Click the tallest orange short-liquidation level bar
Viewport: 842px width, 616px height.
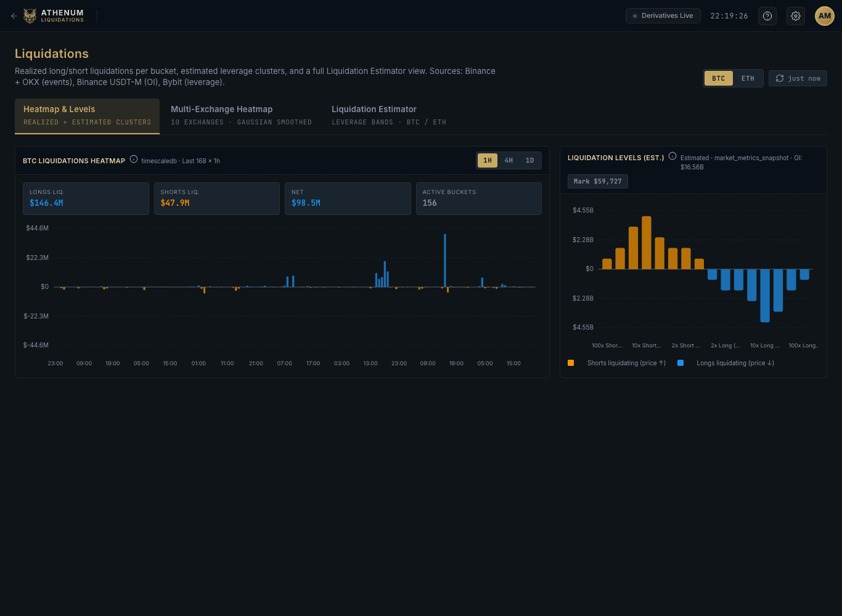click(647, 243)
